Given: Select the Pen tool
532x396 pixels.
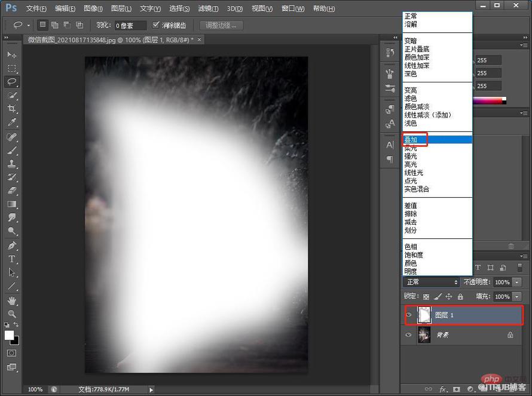Looking at the screenshot, I should [12, 245].
